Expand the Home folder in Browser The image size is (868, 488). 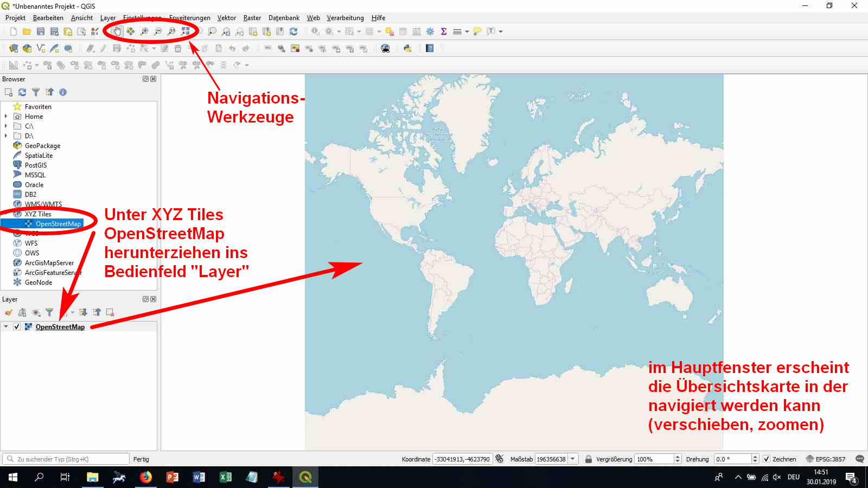6,117
